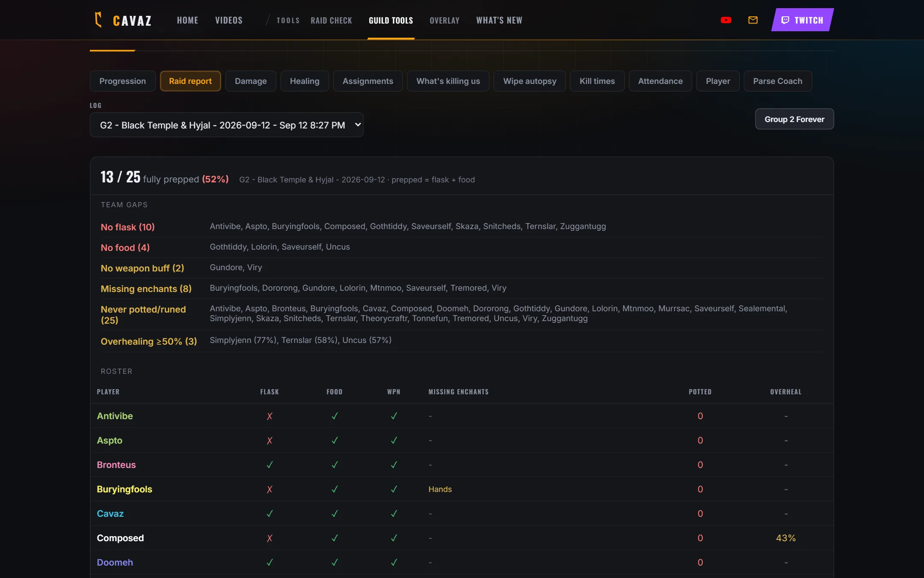Open the mail envelope icon
The image size is (924, 578).
[753, 20]
